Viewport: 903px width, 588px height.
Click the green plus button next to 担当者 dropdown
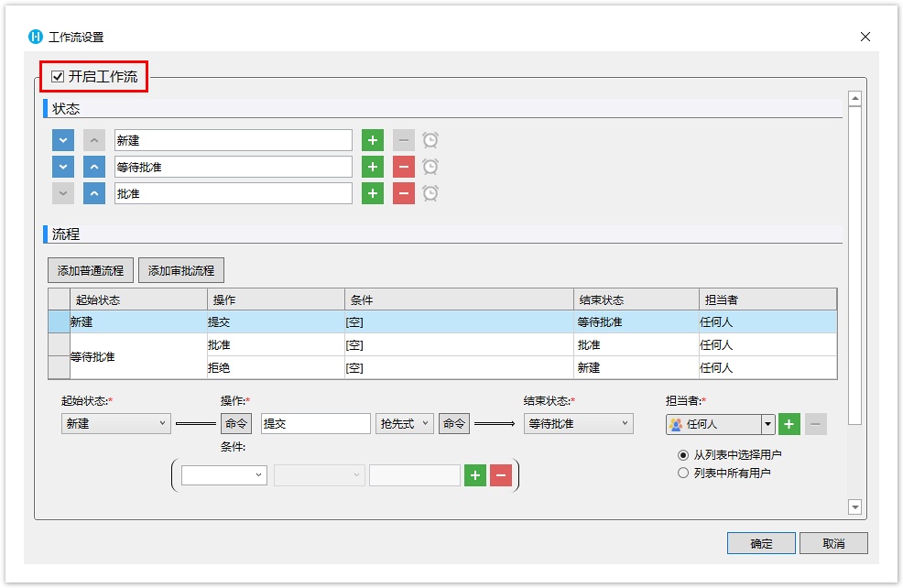coord(789,424)
